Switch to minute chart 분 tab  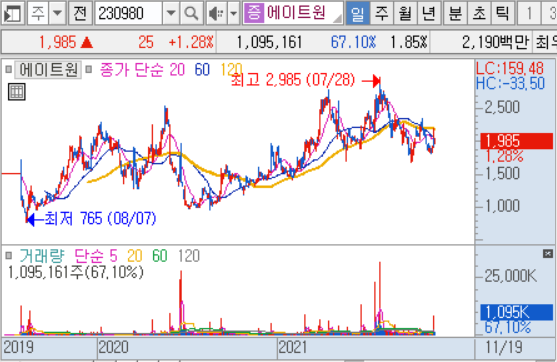click(456, 13)
